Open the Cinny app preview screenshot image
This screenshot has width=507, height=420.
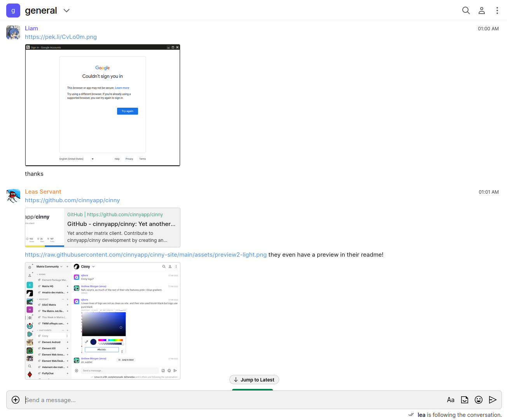pyautogui.click(x=103, y=321)
